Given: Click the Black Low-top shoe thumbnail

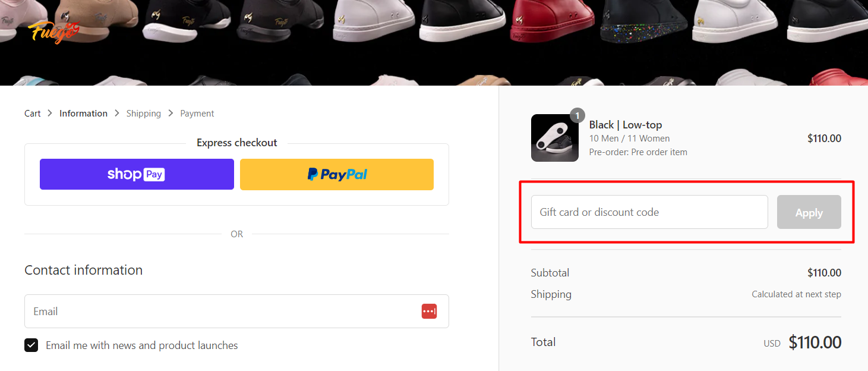Looking at the screenshot, I should point(554,138).
